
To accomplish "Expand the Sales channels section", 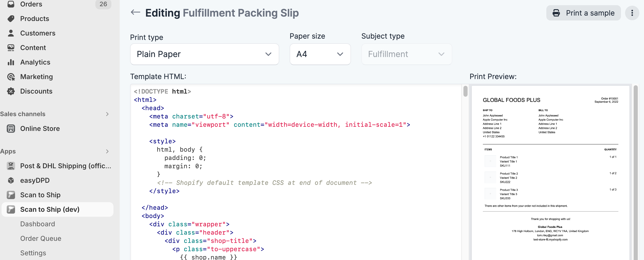I will [x=107, y=114].
